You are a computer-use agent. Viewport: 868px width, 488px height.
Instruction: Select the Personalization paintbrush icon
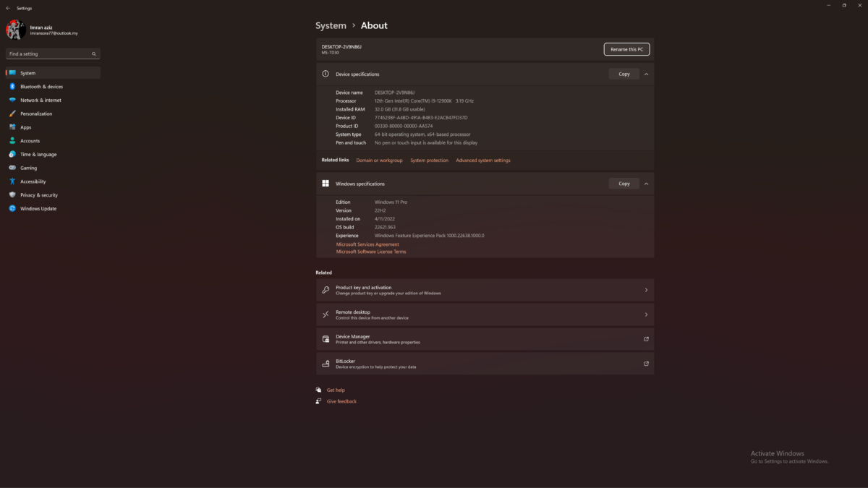(x=12, y=114)
